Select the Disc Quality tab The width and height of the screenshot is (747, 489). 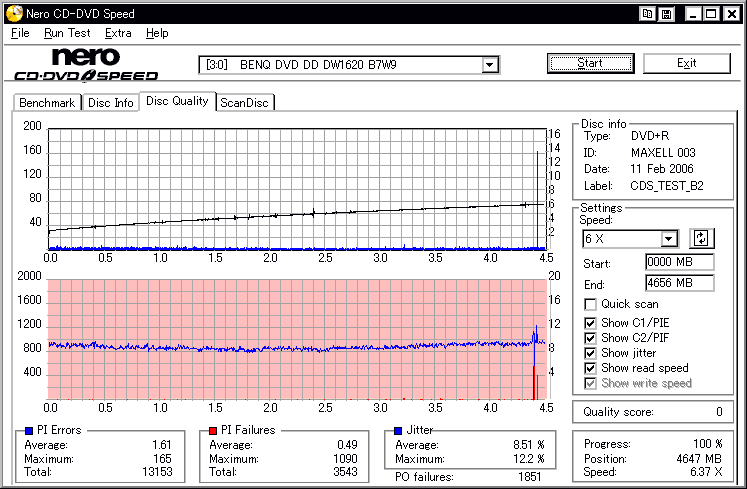tap(177, 101)
